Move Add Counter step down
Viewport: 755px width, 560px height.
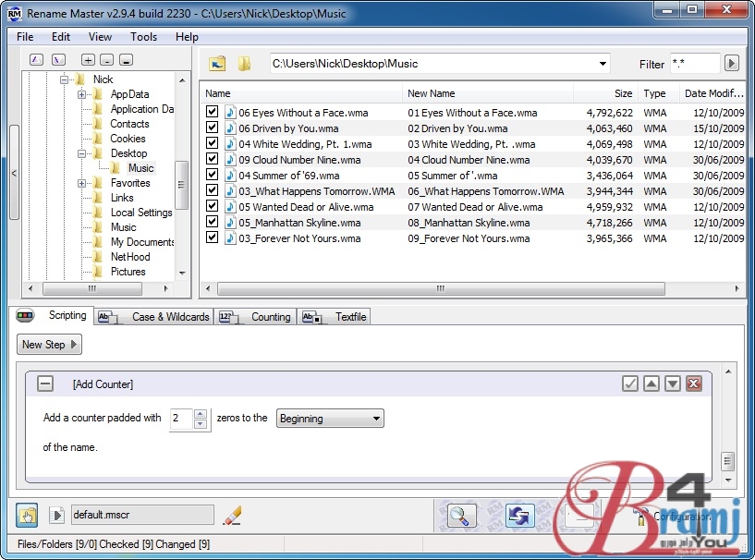[x=673, y=383]
